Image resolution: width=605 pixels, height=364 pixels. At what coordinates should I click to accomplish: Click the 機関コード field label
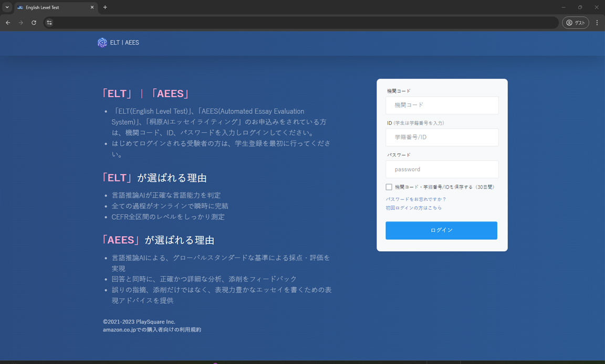point(399,91)
